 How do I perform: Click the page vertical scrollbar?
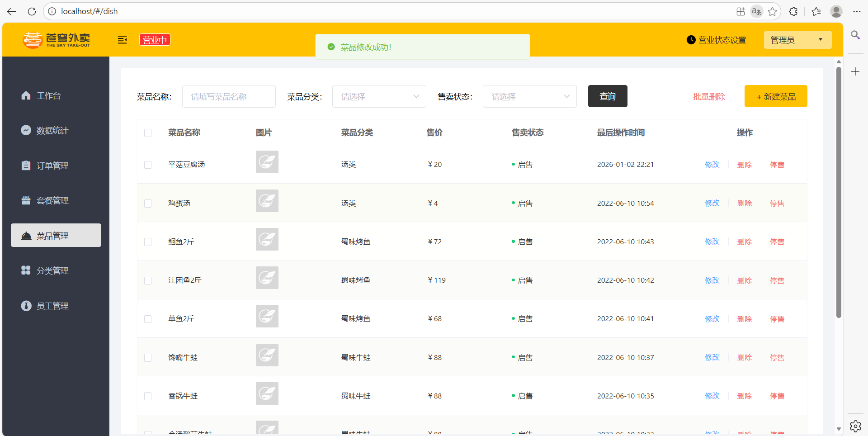click(839, 192)
